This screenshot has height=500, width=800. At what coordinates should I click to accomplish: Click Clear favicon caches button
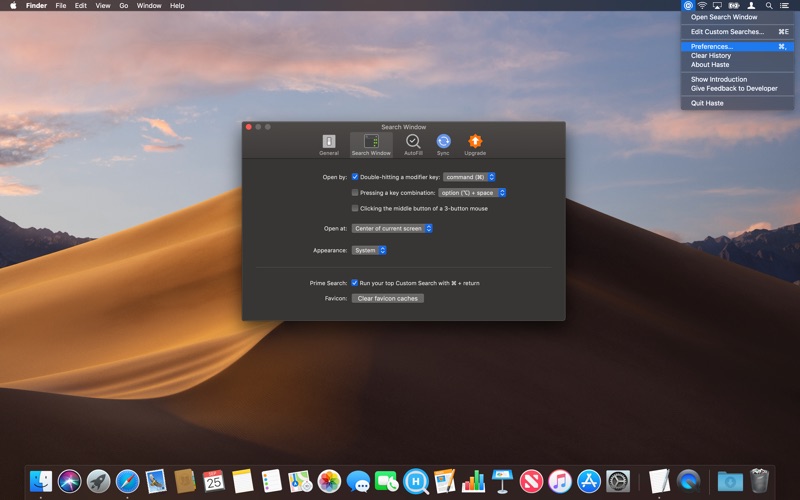click(388, 298)
